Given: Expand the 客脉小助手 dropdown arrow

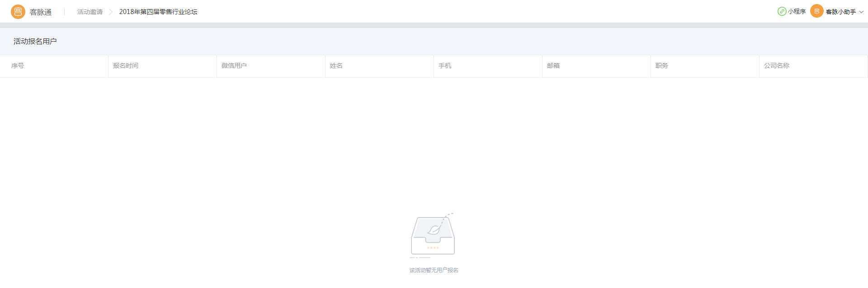Looking at the screenshot, I should [x=861, y=12].
